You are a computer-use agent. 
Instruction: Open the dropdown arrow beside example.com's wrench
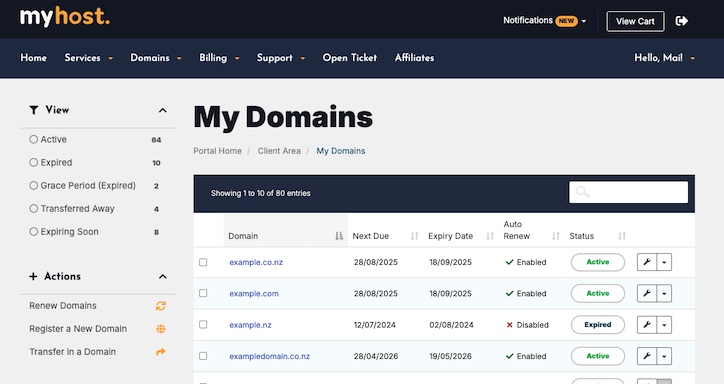pyautogui.click(x=664, y=294)
